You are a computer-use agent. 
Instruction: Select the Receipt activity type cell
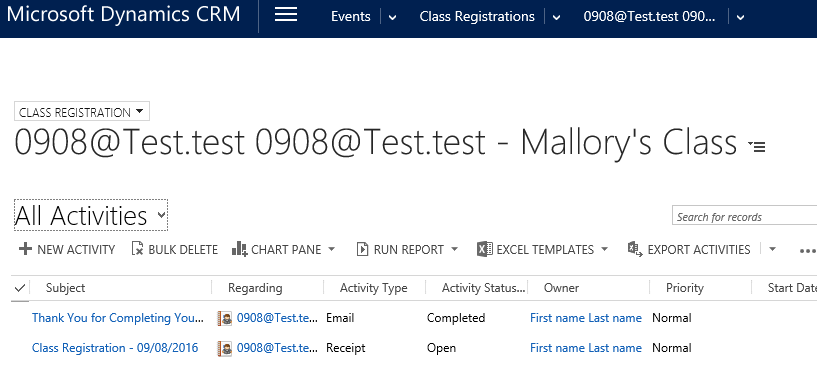pyautogui.click(x=346, y=348)
